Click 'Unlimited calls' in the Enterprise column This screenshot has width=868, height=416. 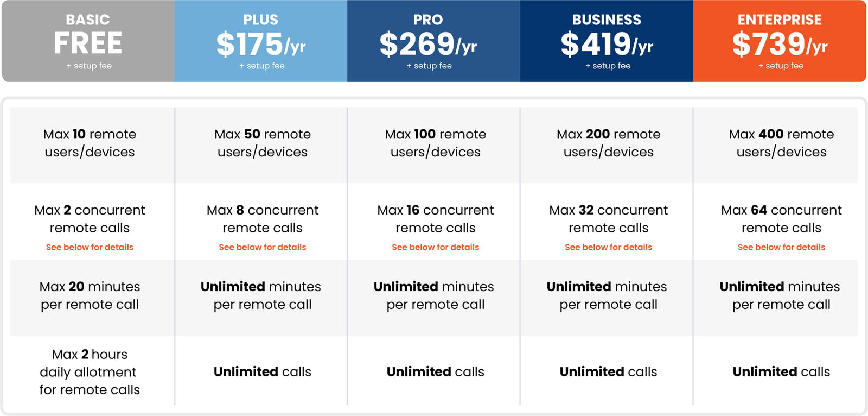tap(781, 372)
